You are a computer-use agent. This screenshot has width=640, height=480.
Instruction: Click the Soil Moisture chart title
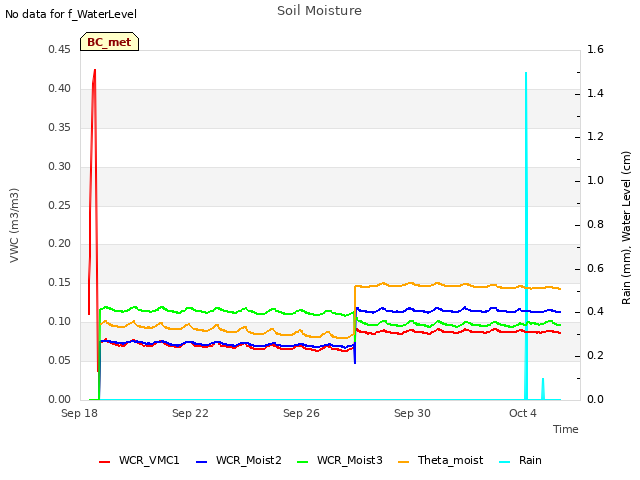(319, 11)
